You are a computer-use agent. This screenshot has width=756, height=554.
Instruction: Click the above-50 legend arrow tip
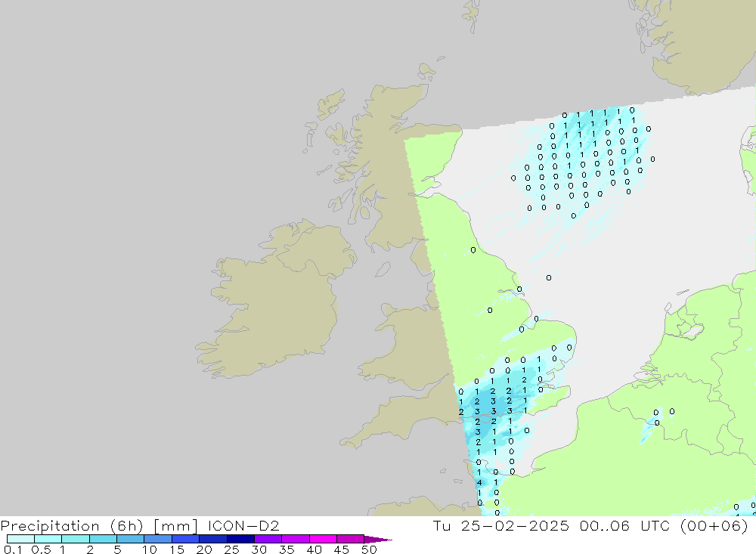(379, 540)
